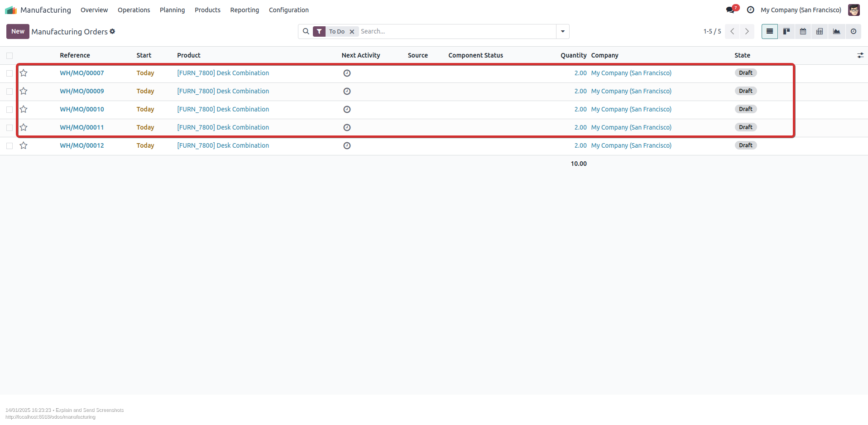Open the optional columns adjust icon
The image size is (868, 425).
tap(860, 55)
